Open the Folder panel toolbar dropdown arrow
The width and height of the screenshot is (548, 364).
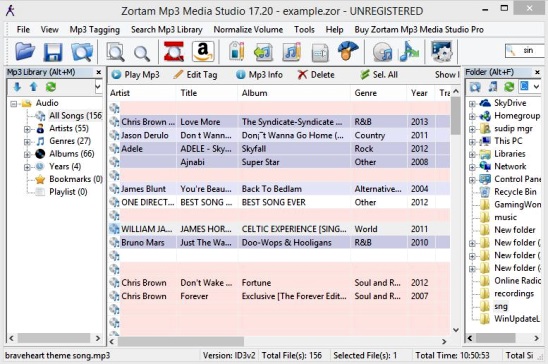[536, 86]
